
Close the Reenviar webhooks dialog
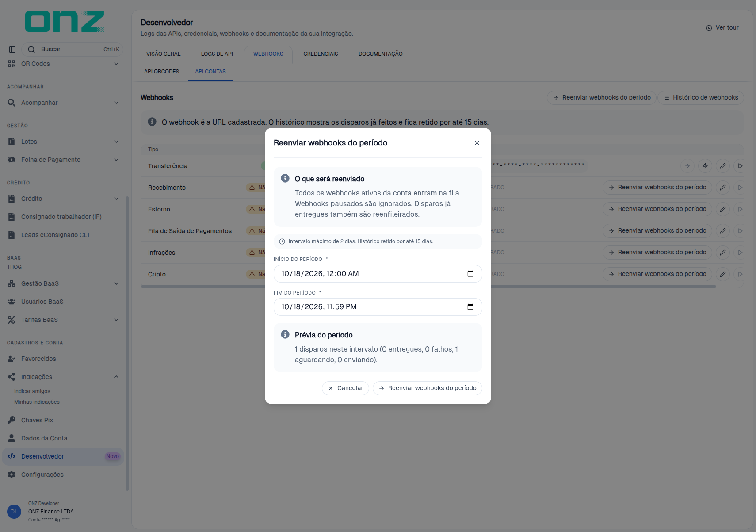(x=477, y=143)
